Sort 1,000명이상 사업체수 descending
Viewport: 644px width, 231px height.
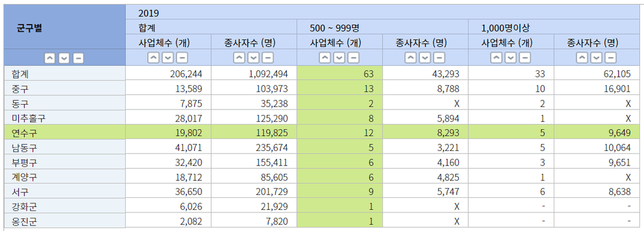(511, 58)
